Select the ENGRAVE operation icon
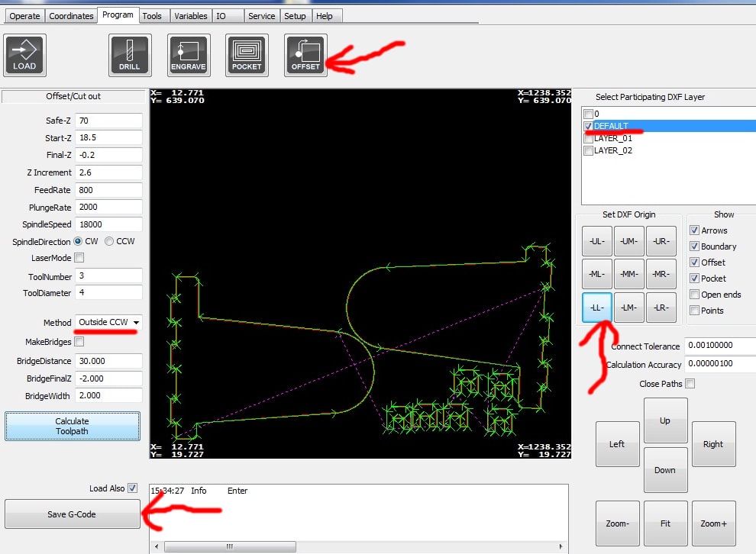Image resolution: width=756 pixels, height=554 pixels. [189, 55]
